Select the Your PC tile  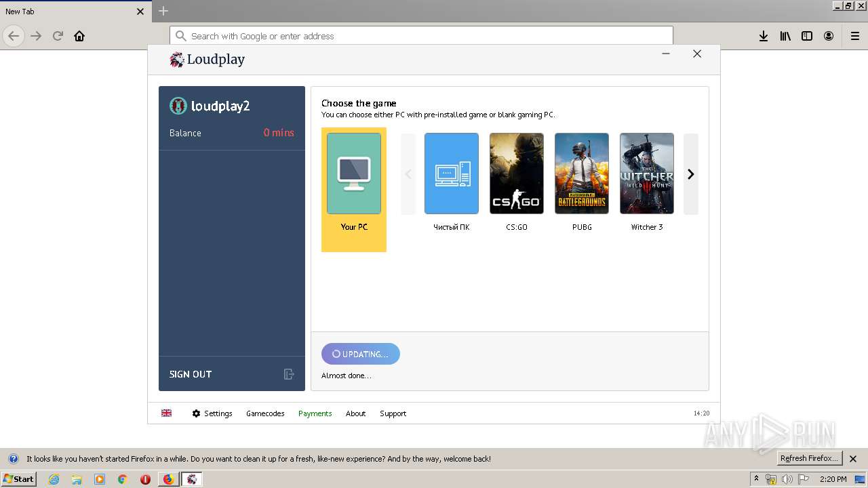pos(354,189)
